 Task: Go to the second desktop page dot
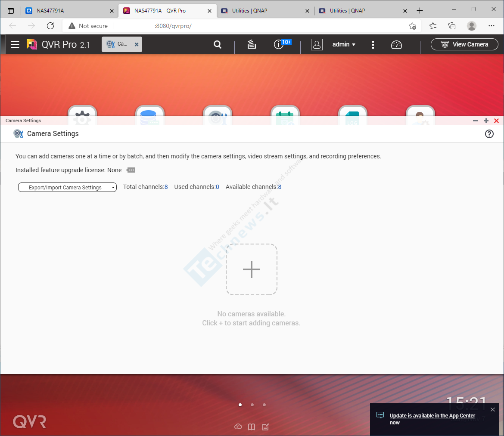(252, 405)
